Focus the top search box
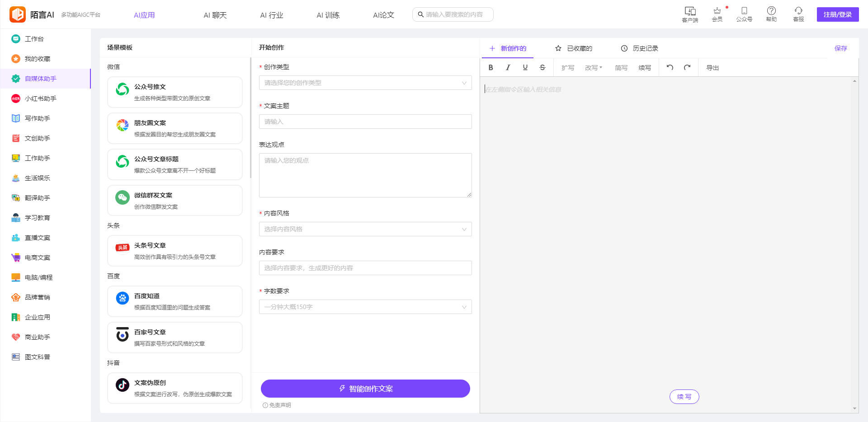Viewport: 868px width, 422px height. (x=453, y=14)
